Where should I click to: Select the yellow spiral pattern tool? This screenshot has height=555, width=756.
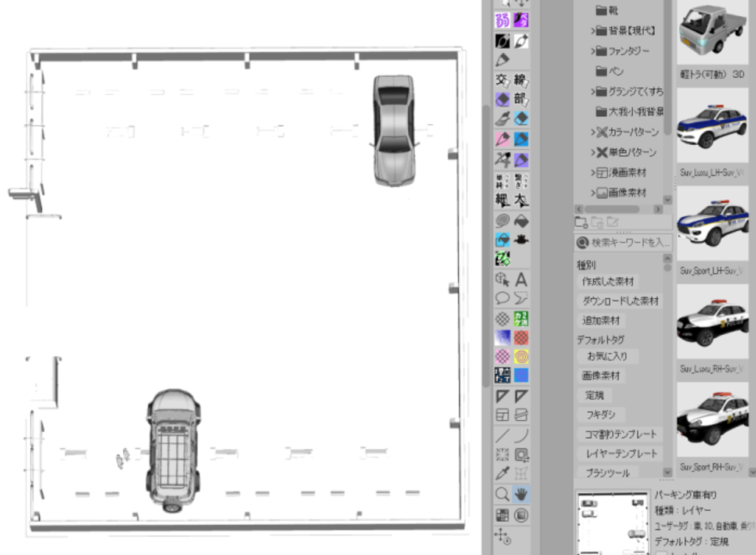(x=521, y=356)
